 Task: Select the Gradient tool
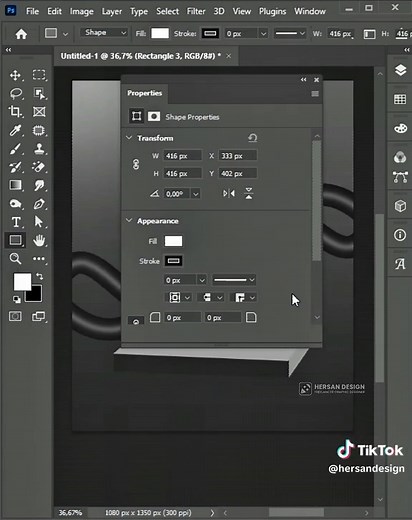15,185
